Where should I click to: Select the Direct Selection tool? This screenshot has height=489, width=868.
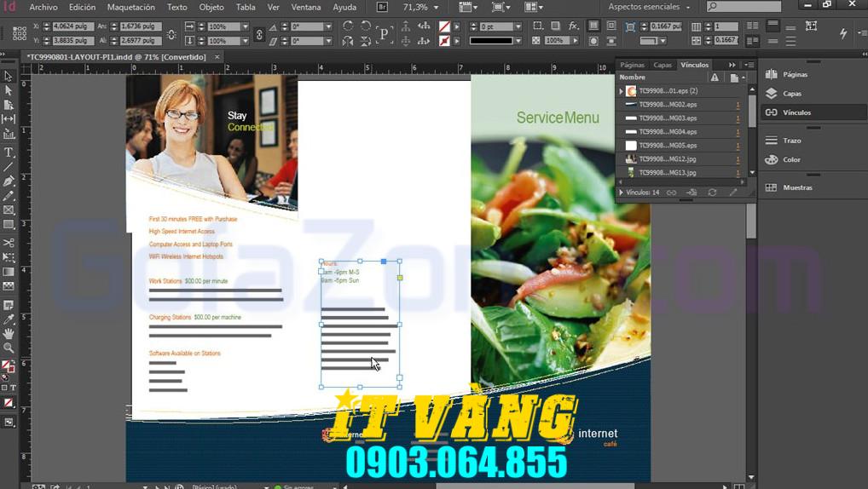pos(9,90)
